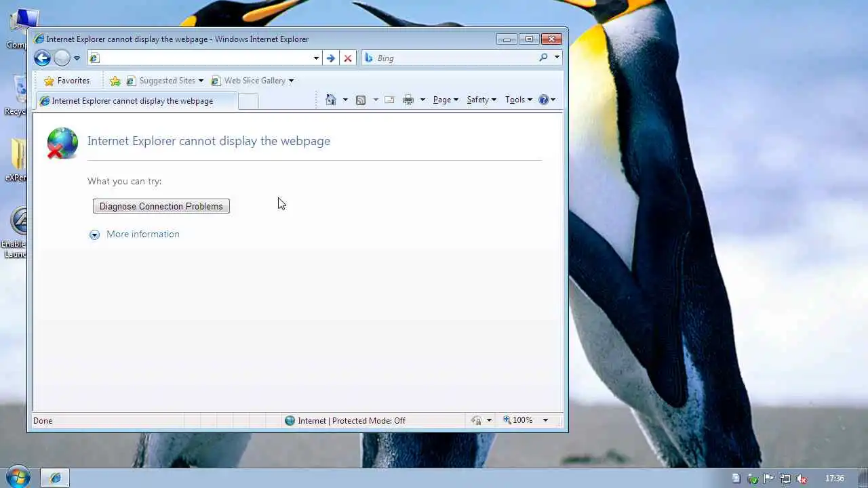Click the red Stop loading icon
Screen dimensions: 868x488
coord(348,58)
